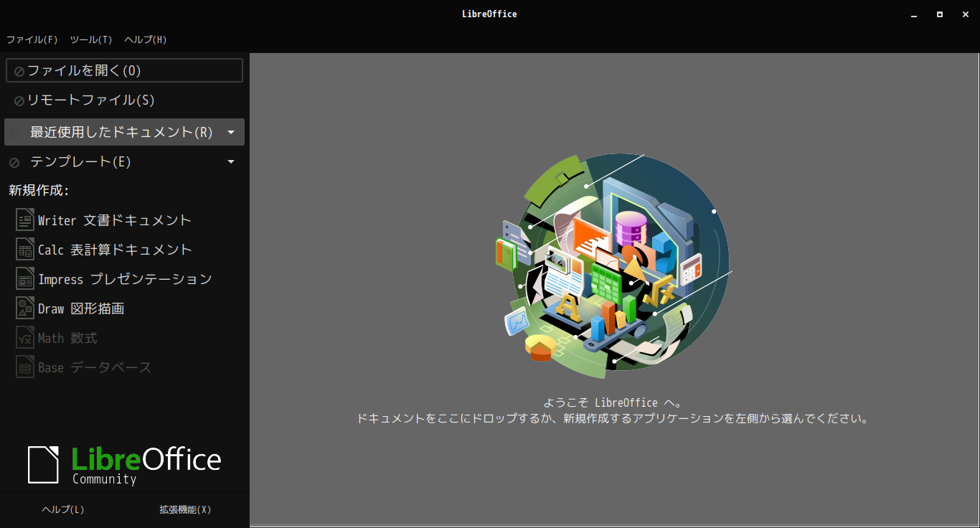Open 拡張機能(X) extensions button
980x528 pixels.
pyautogui.click(x=185, y=509)
